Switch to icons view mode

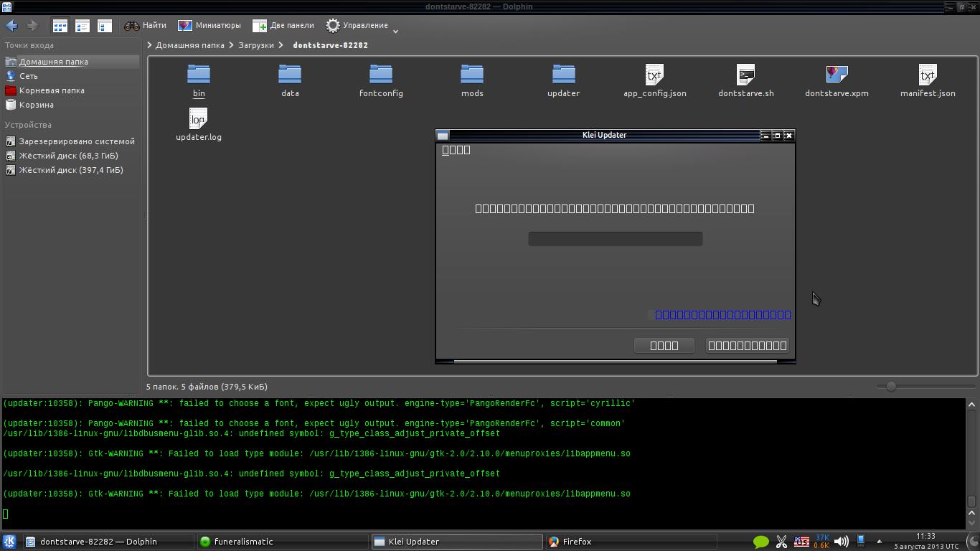coord(60,26)
